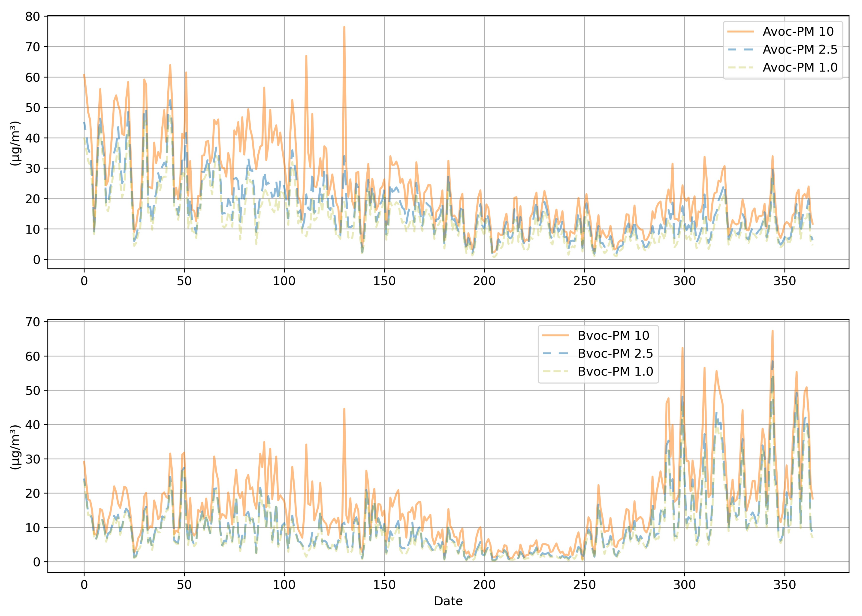Click the 200 tick on top x-axis
Screen dimensions: 862x616
(484, 281)
